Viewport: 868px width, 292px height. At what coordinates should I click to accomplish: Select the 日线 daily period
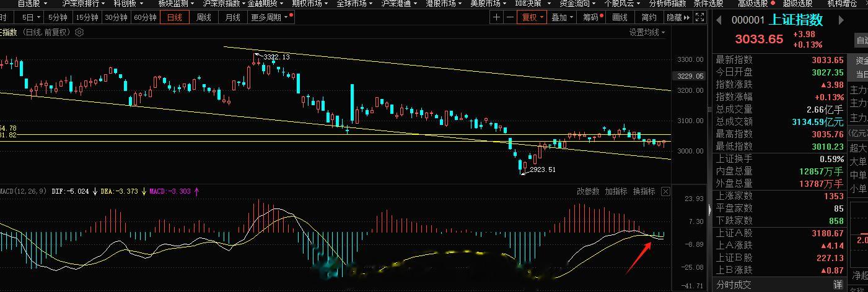click(x=175, y=17)
